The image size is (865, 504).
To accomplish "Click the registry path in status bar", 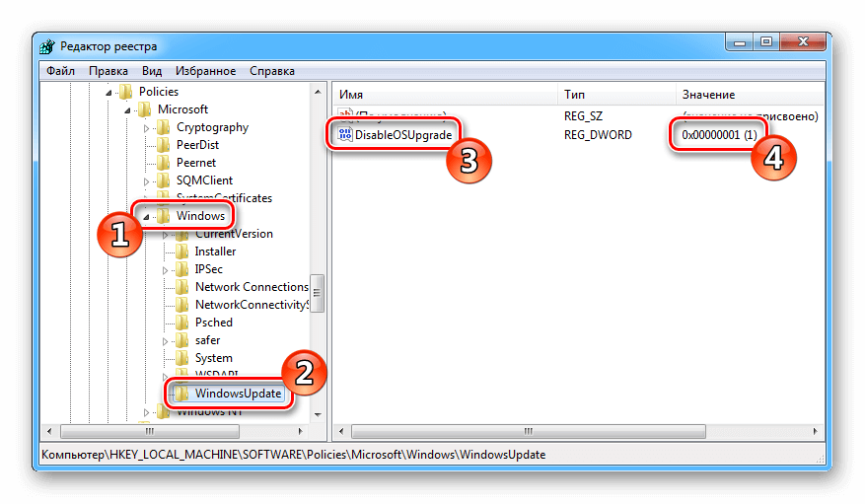I will click(294, 455).
